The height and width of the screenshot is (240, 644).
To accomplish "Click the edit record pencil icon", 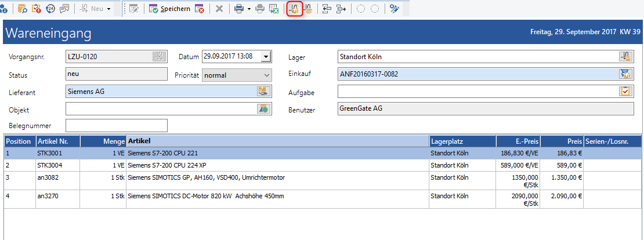I will pos(133,9).
